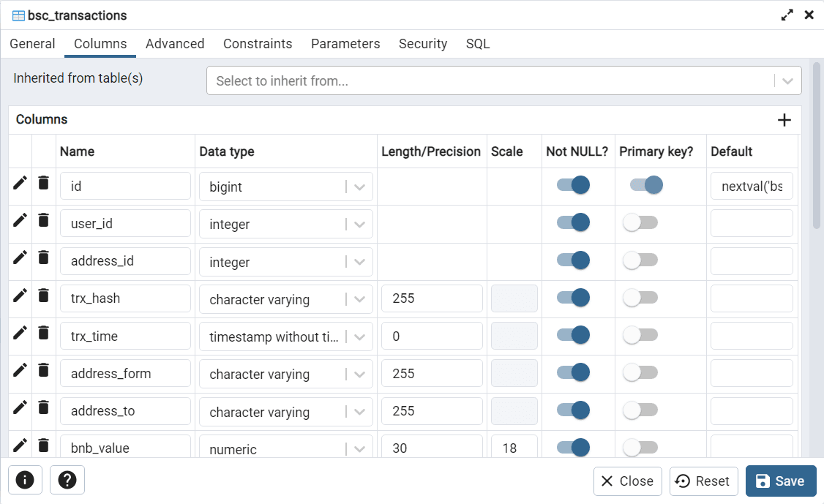
Task: Click the edit pencil for trx_hash row
Action: coord(20,295)
